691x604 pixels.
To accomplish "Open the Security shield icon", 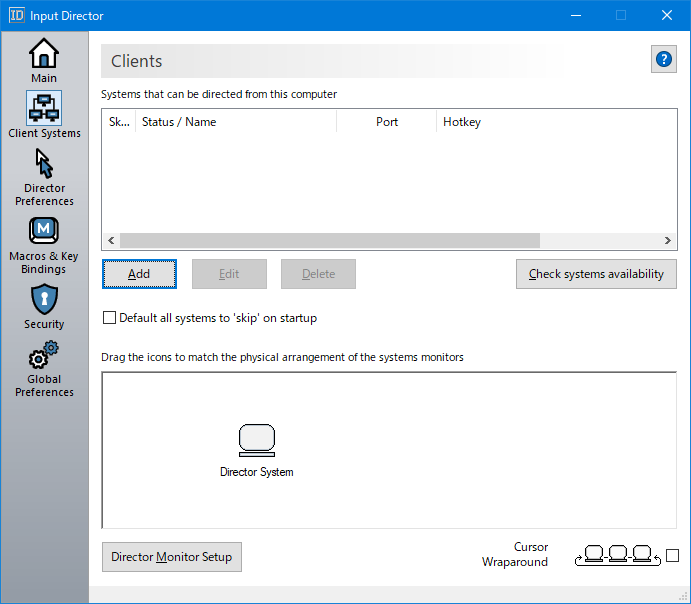I will pos(44,299).
